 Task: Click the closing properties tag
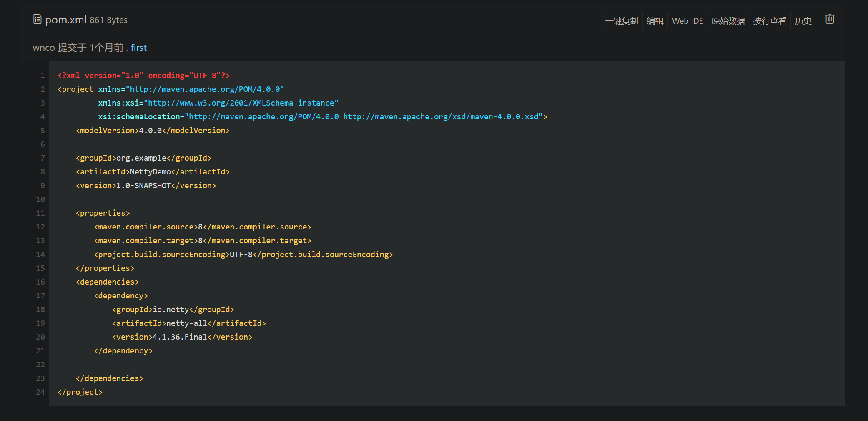pos(105,268)
